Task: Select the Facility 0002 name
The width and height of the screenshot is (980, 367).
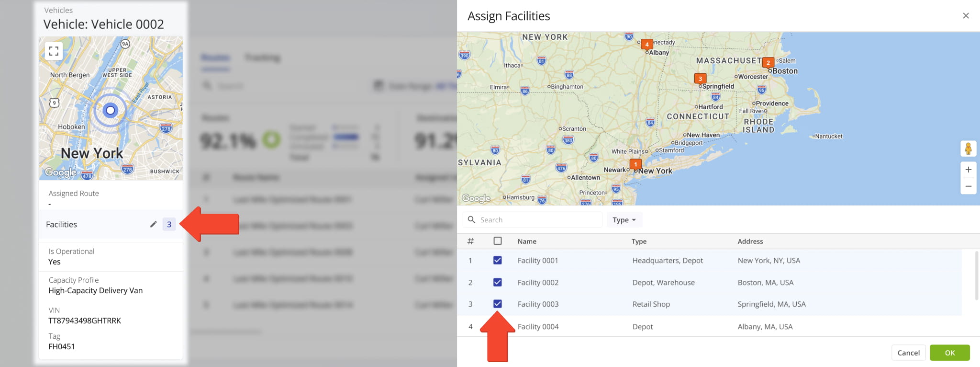Action: [x=538, y=283]
